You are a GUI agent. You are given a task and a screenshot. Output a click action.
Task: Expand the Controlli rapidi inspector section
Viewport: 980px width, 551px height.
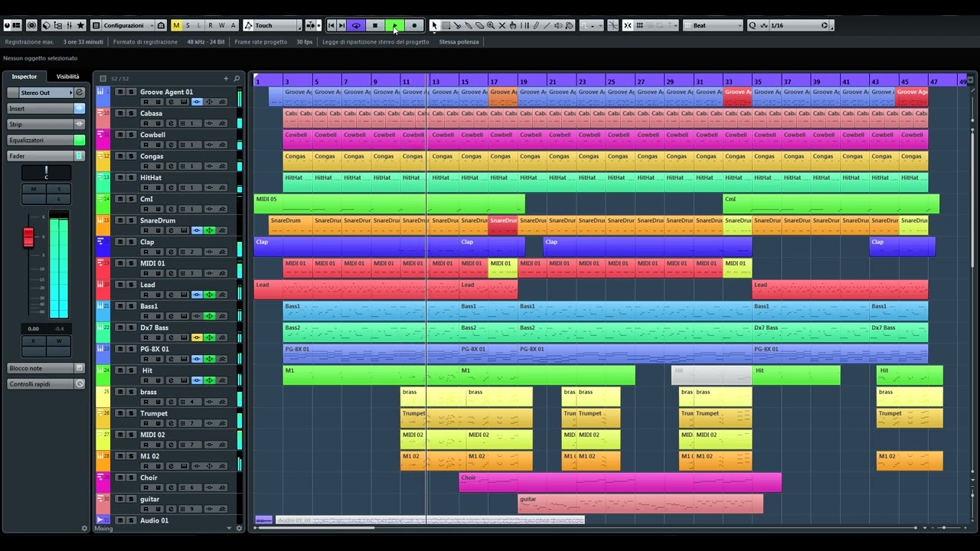click(46, 384)
